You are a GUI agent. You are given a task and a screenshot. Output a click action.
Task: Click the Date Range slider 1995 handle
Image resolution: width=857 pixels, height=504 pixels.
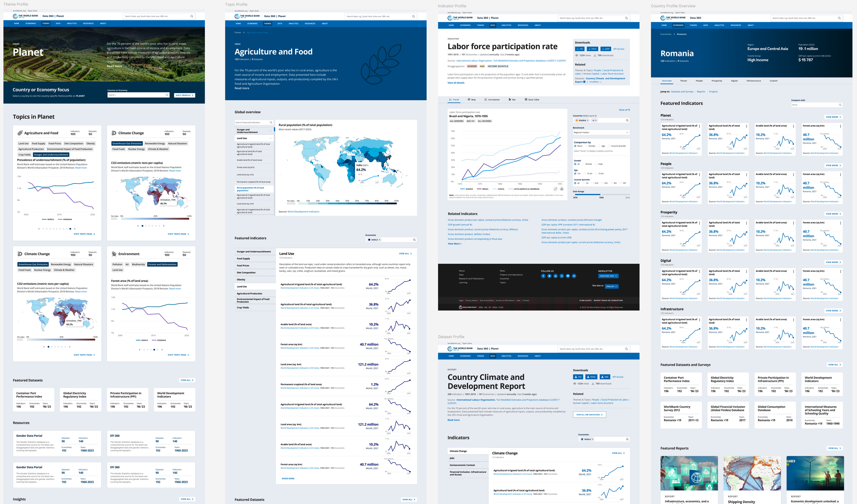pyautogui.click(x=601, y=194)
